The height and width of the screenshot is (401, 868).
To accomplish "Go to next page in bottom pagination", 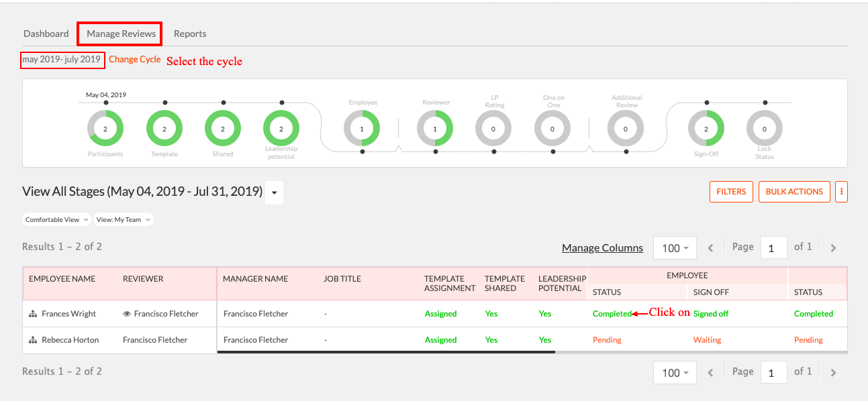I will (833, 373).
